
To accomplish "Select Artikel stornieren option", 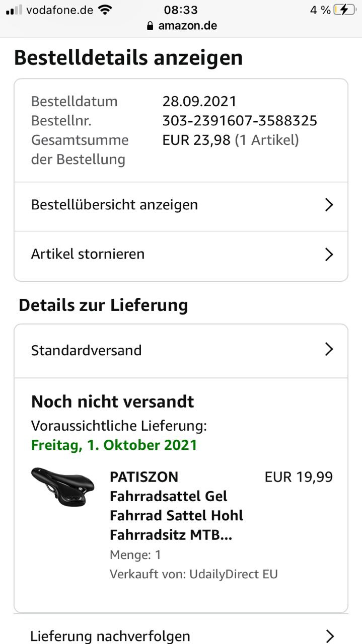I will tap(181, 255).
